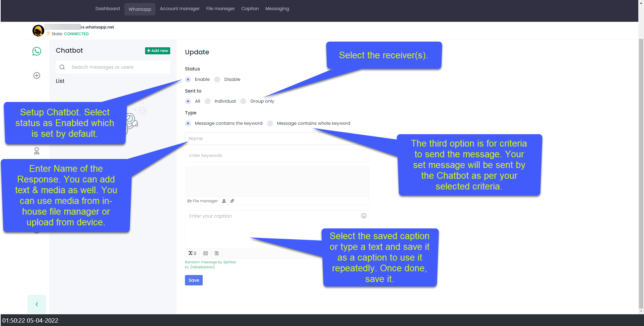Open the Messaging menu
This screenshot has width=644, height=326.
coord(277,9)
